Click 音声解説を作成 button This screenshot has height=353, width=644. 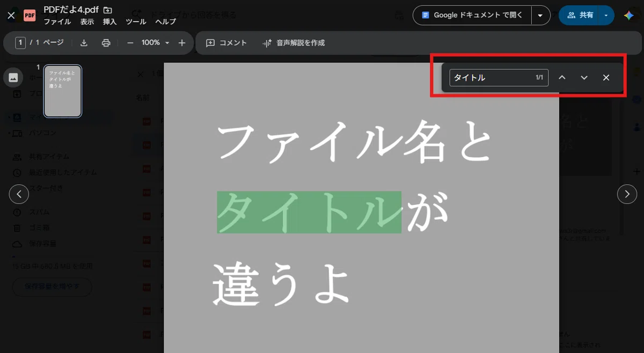click(x=293, y=43)
